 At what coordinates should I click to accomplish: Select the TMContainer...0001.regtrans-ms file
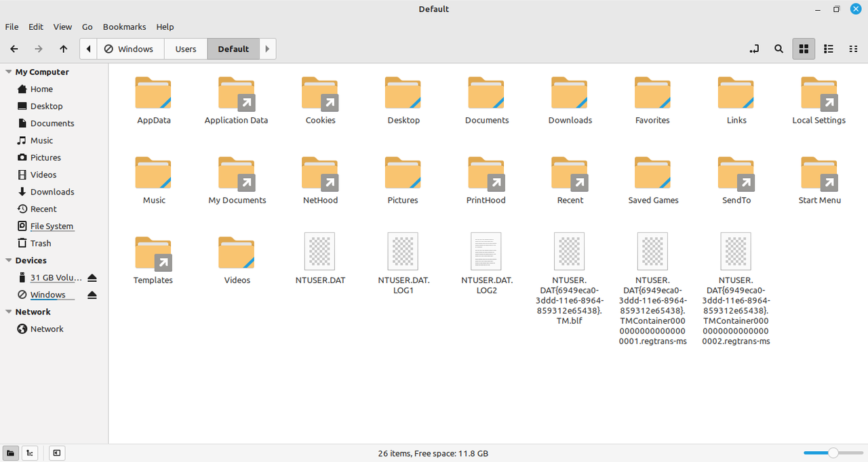(652, 251)
